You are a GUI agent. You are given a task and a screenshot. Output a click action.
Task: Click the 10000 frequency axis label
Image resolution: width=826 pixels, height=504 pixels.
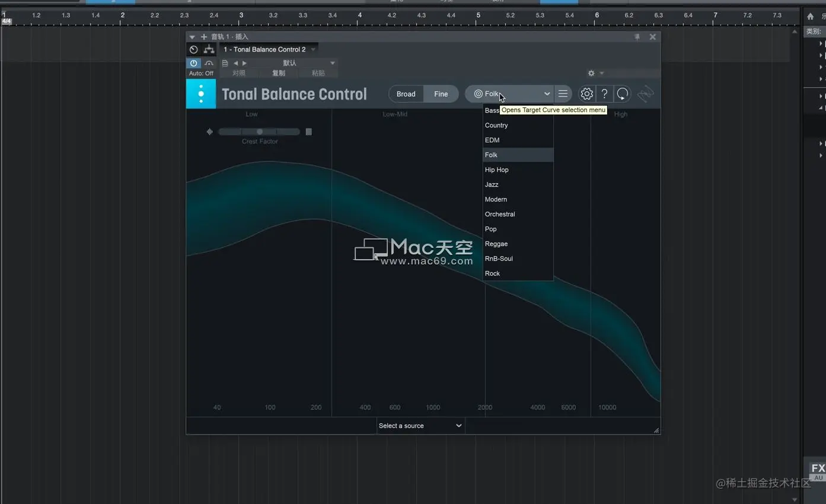[607, 407]
